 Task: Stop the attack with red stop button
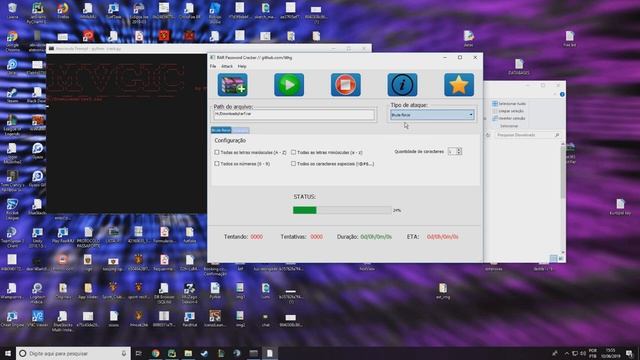346,85
